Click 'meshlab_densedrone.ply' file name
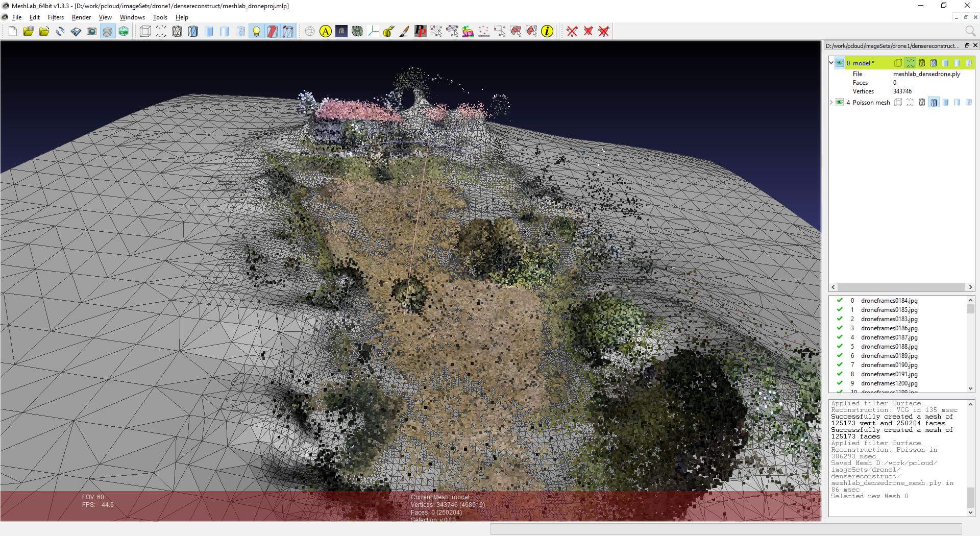 point(926,74)
